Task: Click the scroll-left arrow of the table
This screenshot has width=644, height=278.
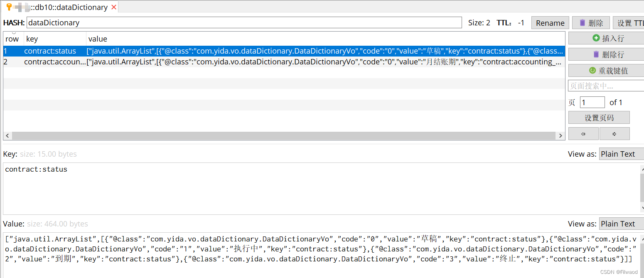Action: (x=7, y=135)
